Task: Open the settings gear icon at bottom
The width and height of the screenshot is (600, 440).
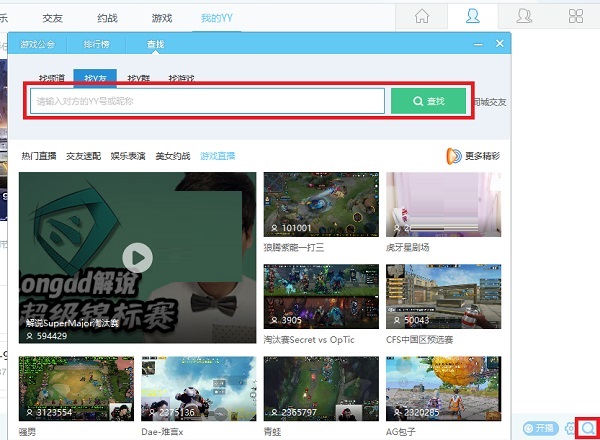Action: 569,428
